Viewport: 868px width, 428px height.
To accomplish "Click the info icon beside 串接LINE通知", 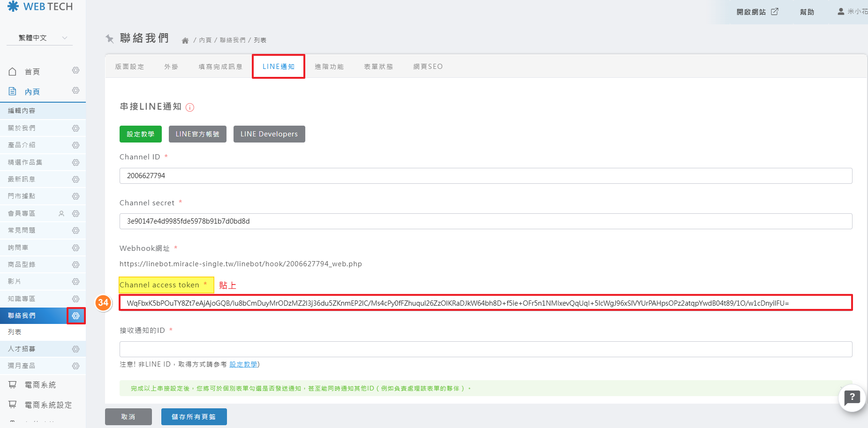I will tap(190, 107).
